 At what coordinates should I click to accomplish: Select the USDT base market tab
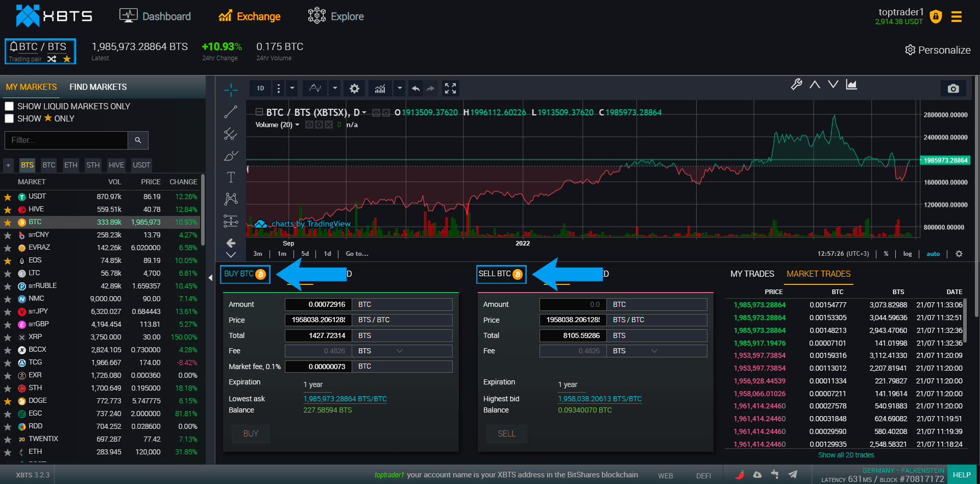tap(141, 165)
